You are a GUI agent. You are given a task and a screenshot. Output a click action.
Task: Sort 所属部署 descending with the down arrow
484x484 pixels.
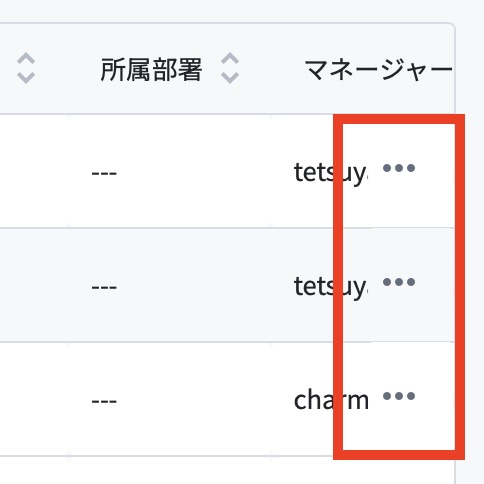coord(230,78)
